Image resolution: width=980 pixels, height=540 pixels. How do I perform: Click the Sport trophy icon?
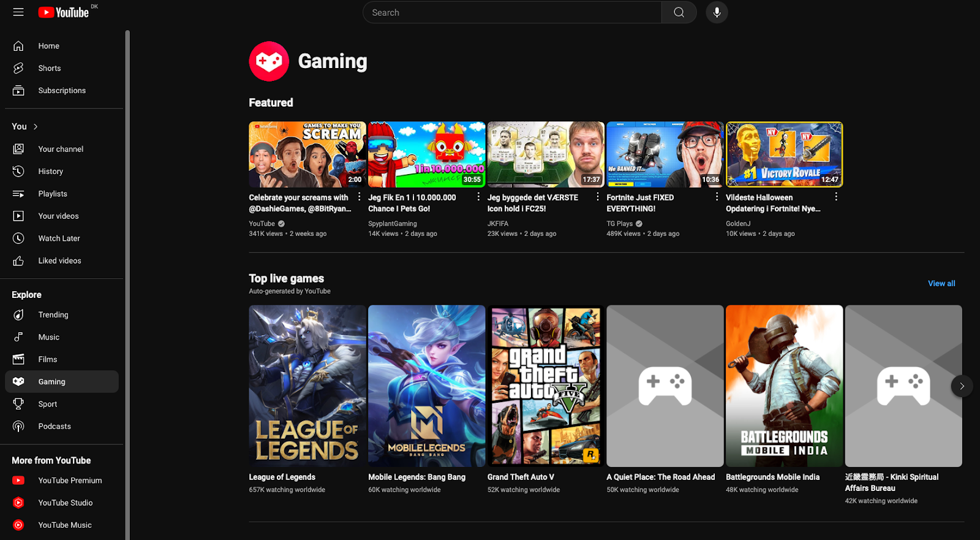tap(18, 404)
